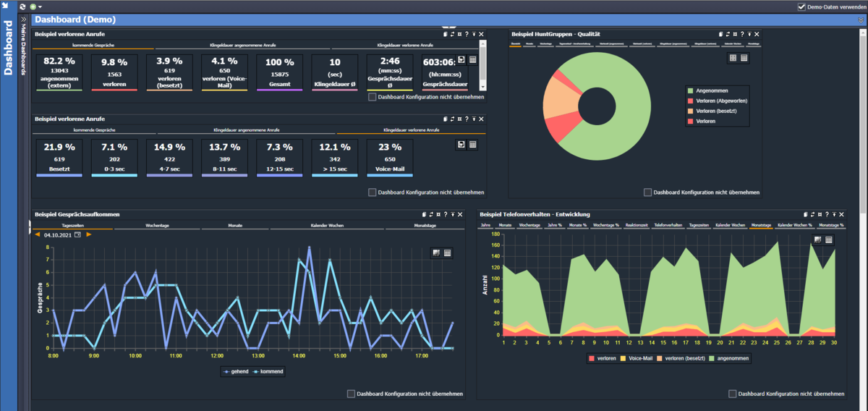Refresh the verlorene Anrufe panel showing 82.2 %
Viewport: 868px width, 411px height.
453,34
